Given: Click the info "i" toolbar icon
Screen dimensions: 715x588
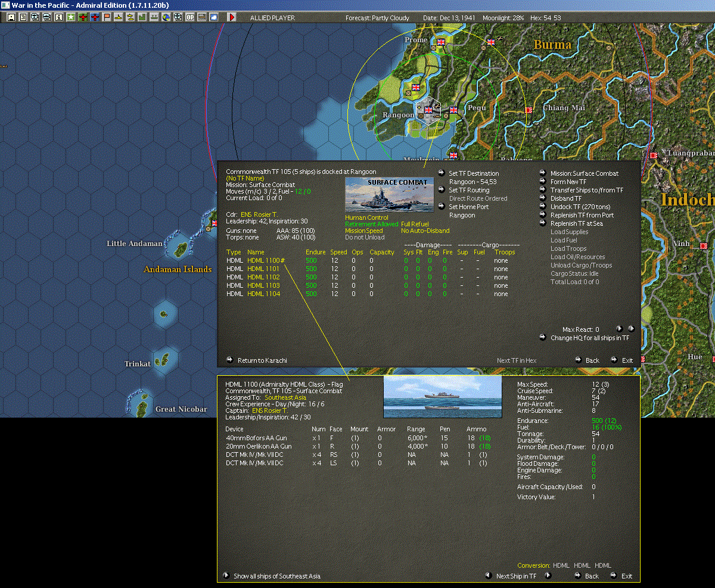Looking at the screenshot, I should pyautogui.click(x=58, y=17).
